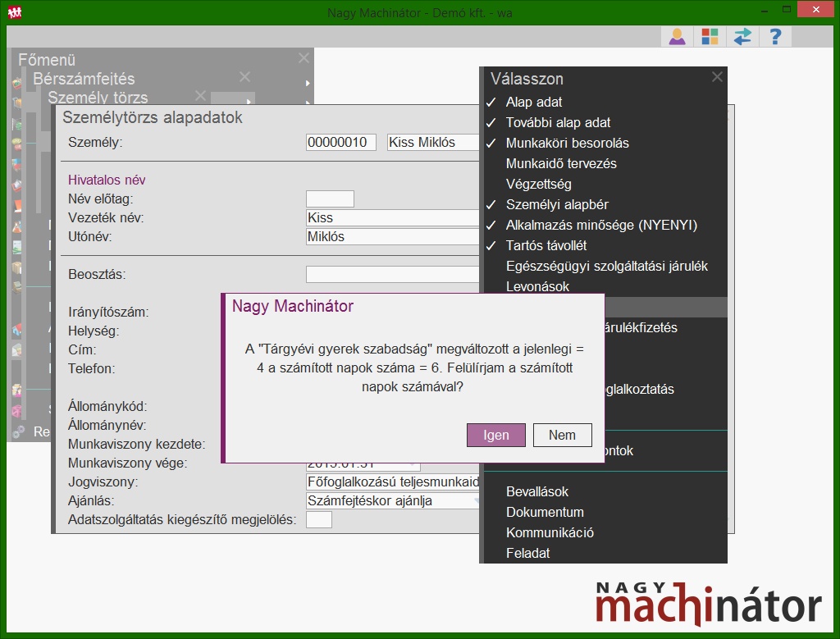Viewport: 840px width, 639px height.
Task: Click the Személy törzs menu title
Action: [98, 98]
